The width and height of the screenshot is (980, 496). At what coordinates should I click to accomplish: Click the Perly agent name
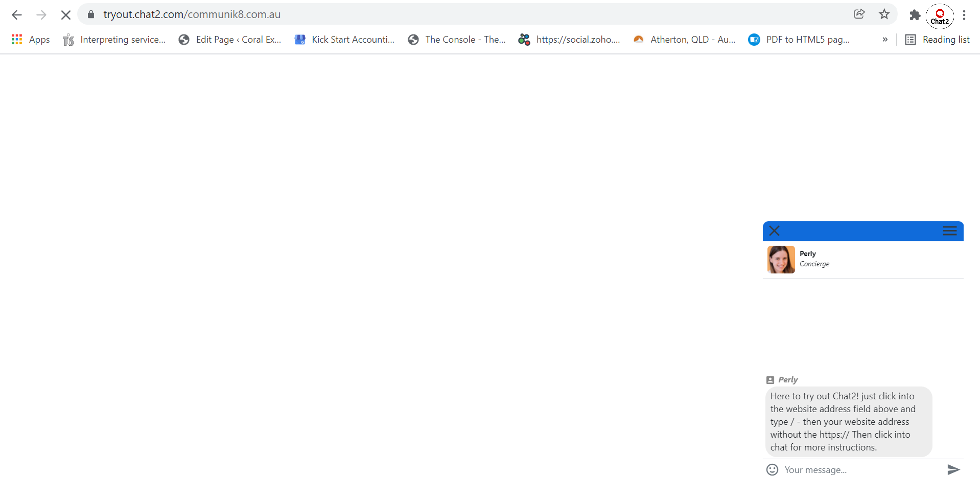click(807, 253)
